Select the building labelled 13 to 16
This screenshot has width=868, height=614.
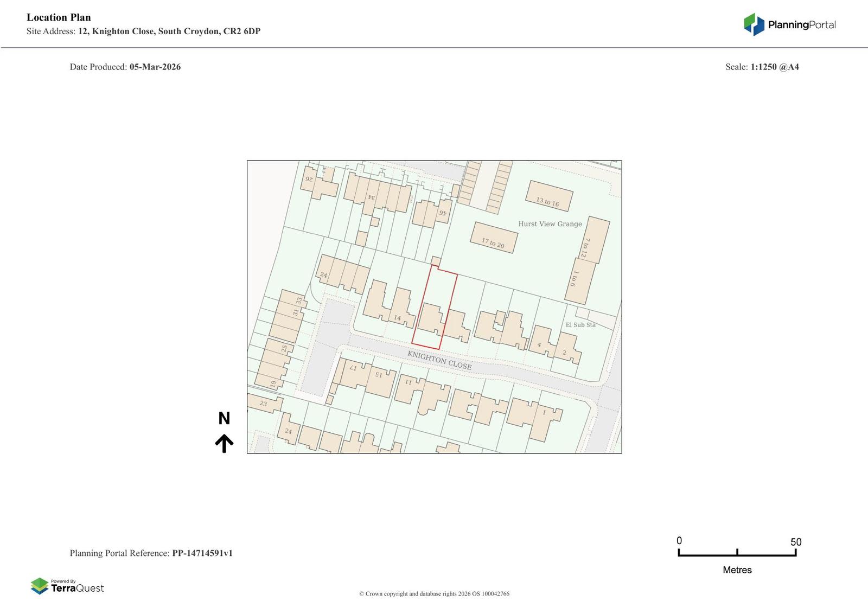click(x=549, y=196)
